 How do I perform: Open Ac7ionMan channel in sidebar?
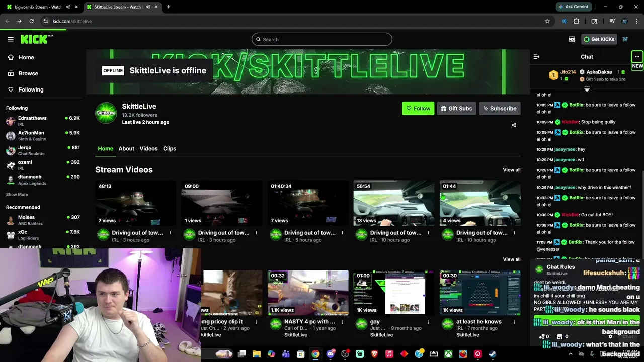pyautogui.click(x=43, y=136)
